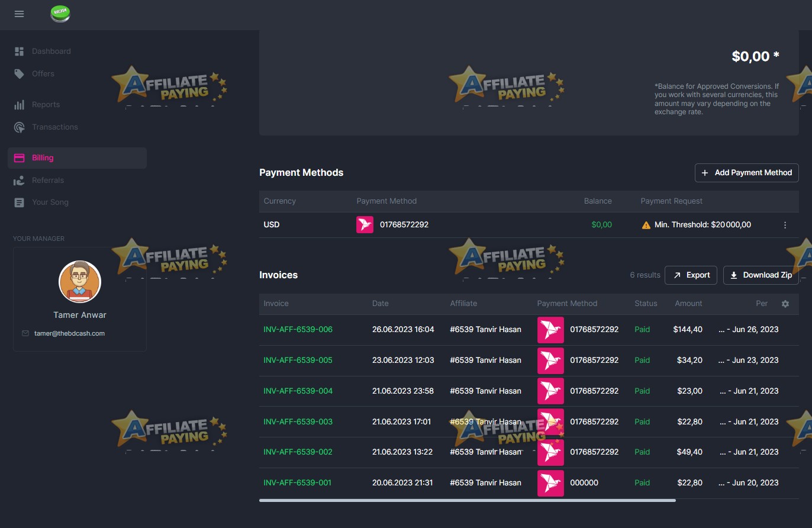
Task: Click payment logo in INV-AFF-6539-005 row
Action: tap(550, 360)
